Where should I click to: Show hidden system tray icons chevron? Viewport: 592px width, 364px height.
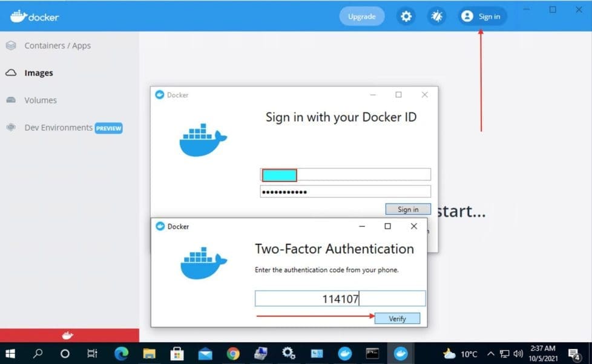490,354
